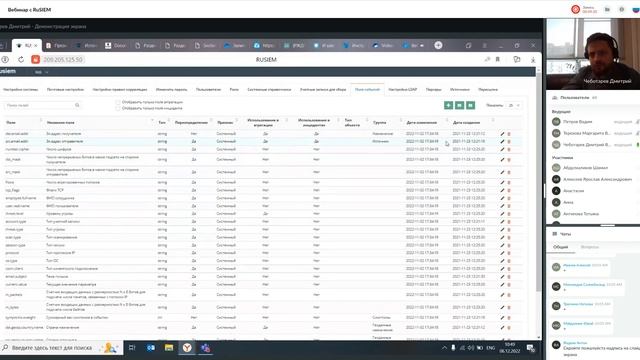Open the Почтовые настройки tab

coord(65,89)
